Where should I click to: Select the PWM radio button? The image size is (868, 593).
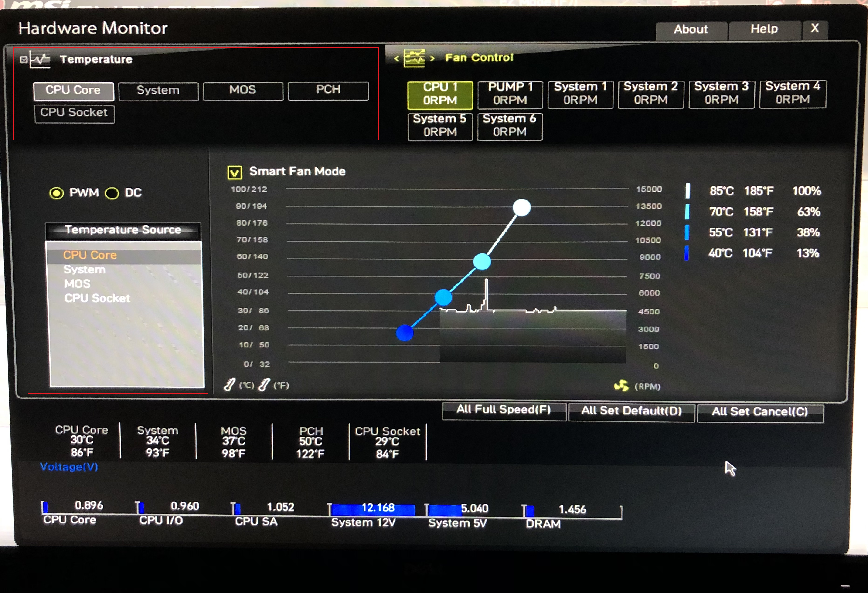pyautogui.click(x=56, y=193)
